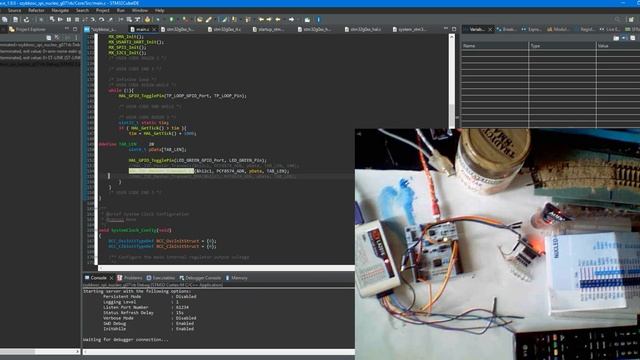
Task: Switch to the system_stm3 editor tab
Action: point(409,29)
